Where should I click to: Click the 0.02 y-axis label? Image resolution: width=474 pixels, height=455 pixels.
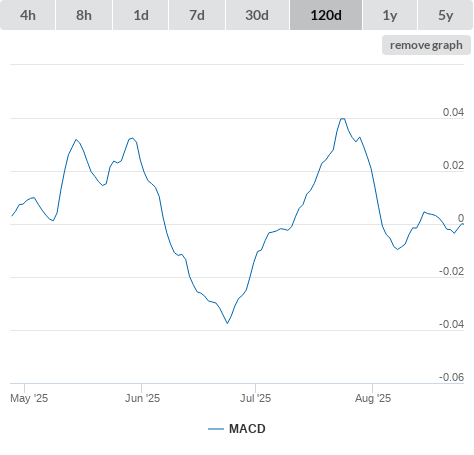(x=453, y=165)
